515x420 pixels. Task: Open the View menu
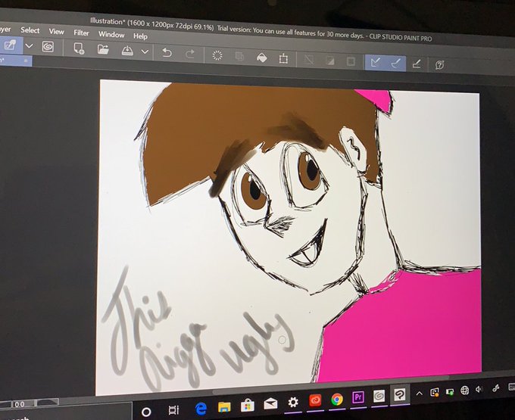(56, 32)
